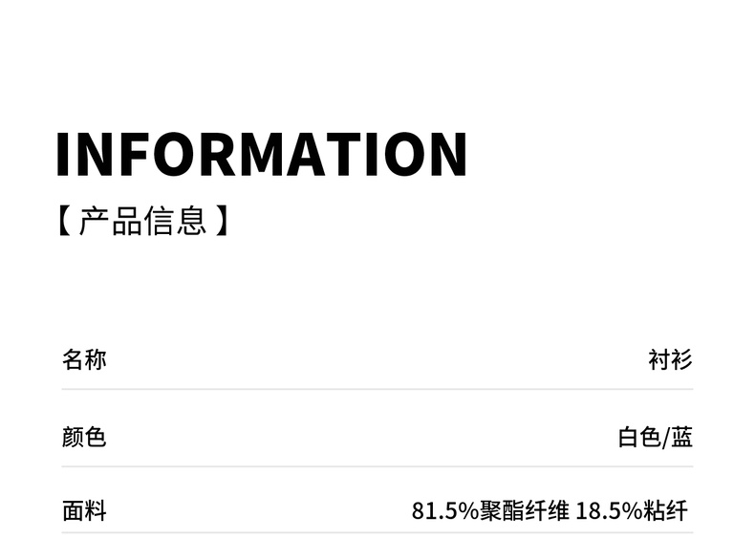755x560 pixels.
Task: Select the 粘纤 text
Action: coord(665,511)
